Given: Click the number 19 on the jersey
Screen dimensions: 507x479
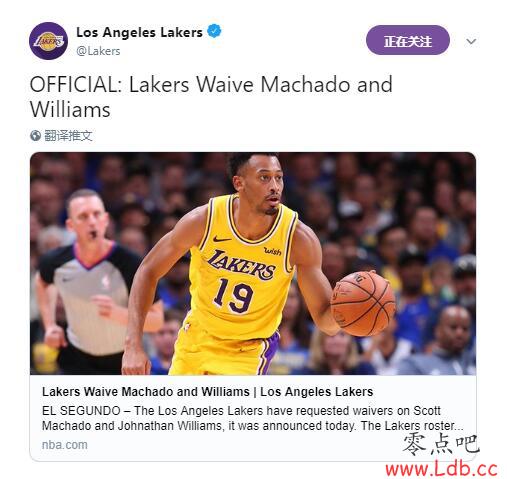Looking at the screenshot, I should tap(233, 296).
